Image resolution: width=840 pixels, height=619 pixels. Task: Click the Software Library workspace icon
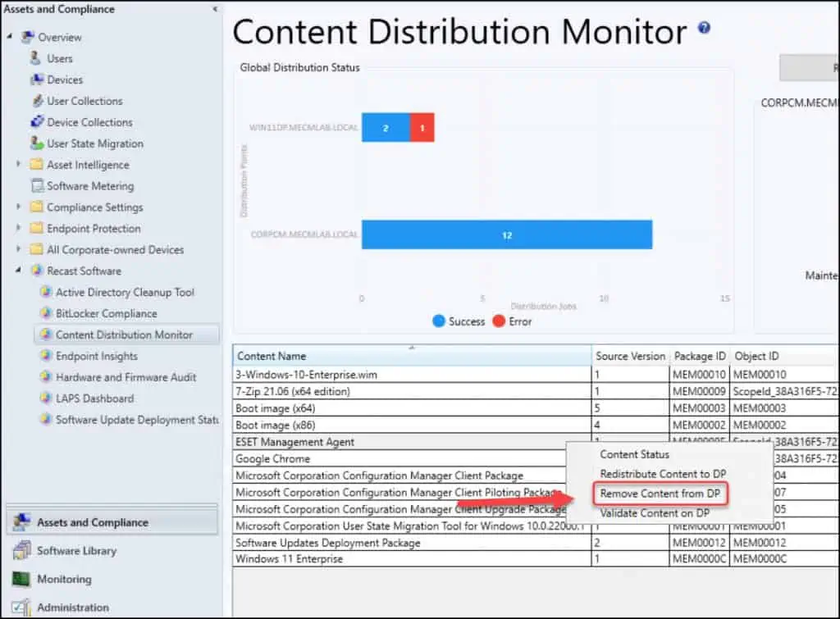[x=22, y=550]
